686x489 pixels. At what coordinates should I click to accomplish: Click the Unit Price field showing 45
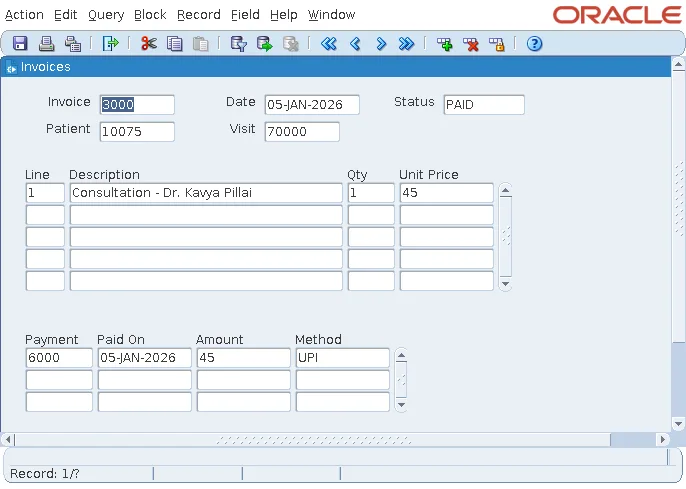(447, 193)
